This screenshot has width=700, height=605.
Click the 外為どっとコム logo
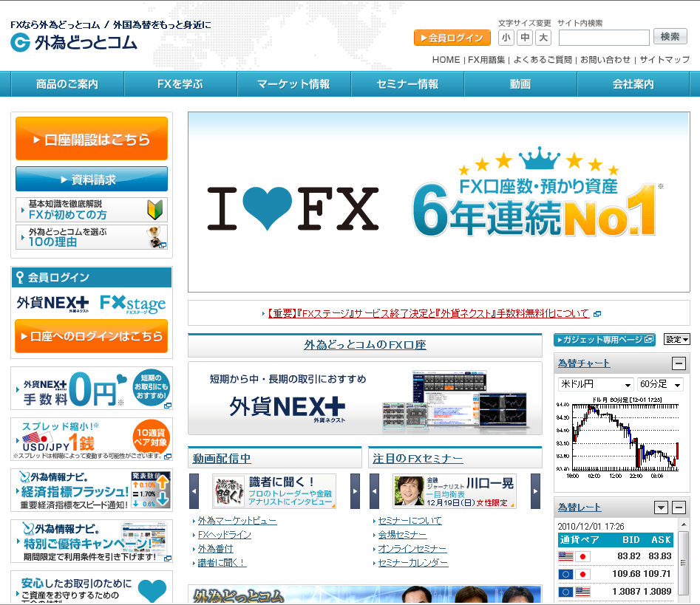[x=74, y=43]
